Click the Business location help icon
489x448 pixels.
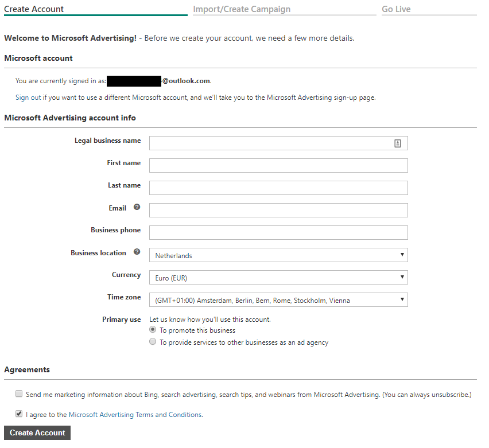(x=137, y=252)
